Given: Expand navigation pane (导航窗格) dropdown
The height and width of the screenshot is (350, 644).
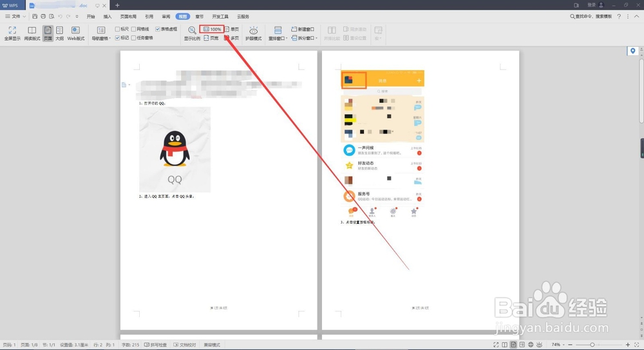Looking at the screenshot, I should [x=109, y=39].
